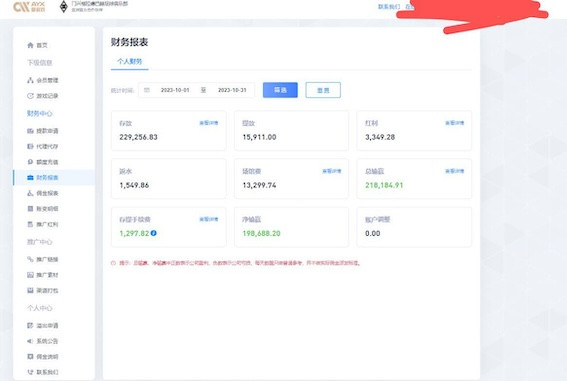The image size is (567, 381).
Task: Open 会员管理 via its hierarchy icon
Action: [x=30, y=80]
